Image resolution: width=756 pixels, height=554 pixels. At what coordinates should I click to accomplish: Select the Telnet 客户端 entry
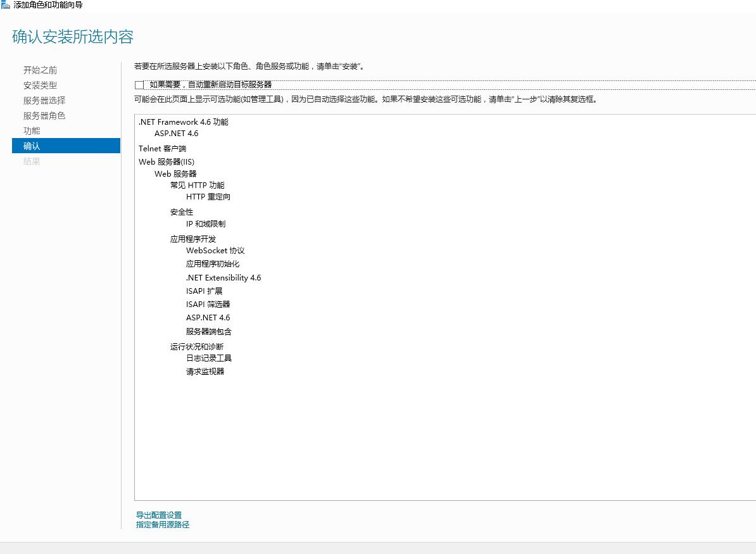163,149
